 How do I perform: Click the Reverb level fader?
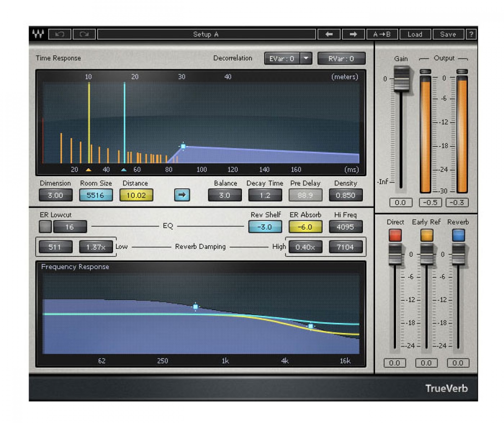tap(458, 254)
